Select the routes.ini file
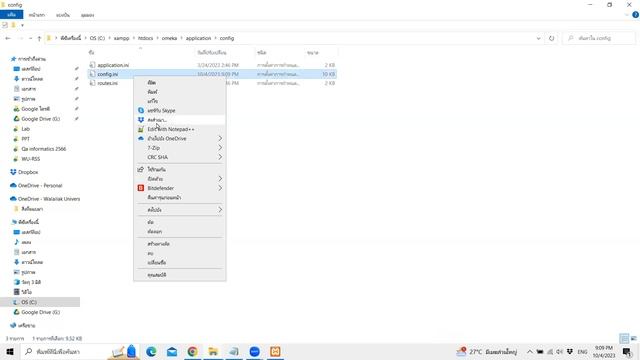Image resolution: width=640 pixels, height=360 pixels. [x=107, y=83]
